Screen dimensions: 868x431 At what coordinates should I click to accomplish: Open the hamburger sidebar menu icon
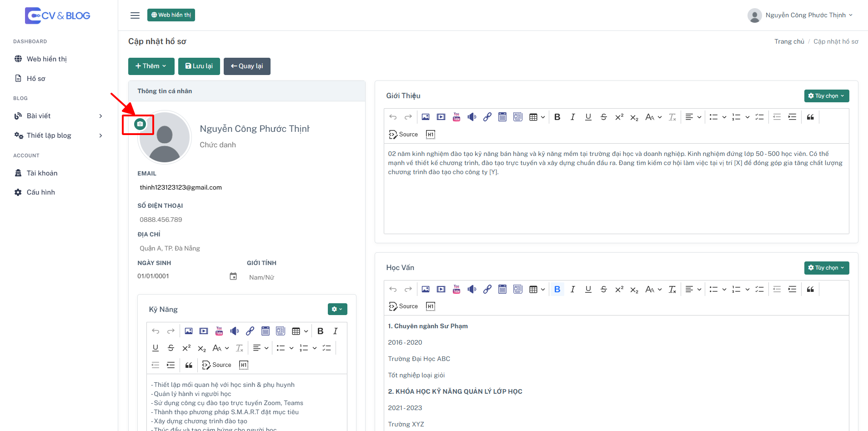pos(135,15)
